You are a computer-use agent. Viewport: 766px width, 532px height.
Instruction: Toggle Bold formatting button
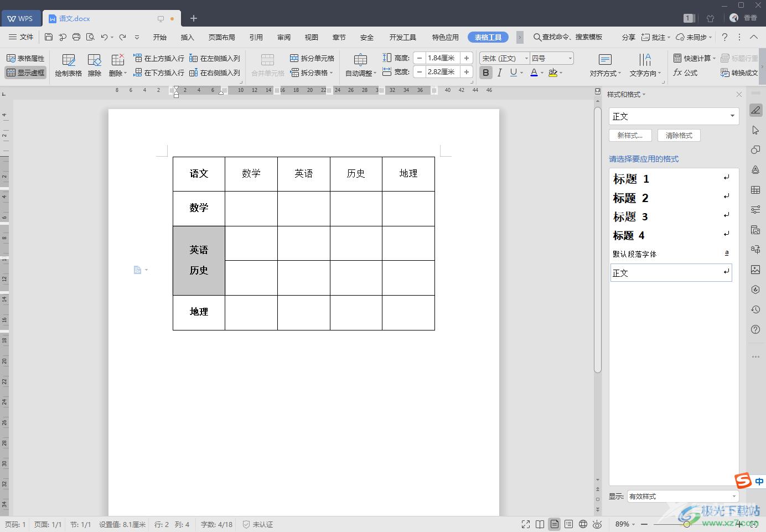coord(485,73)
